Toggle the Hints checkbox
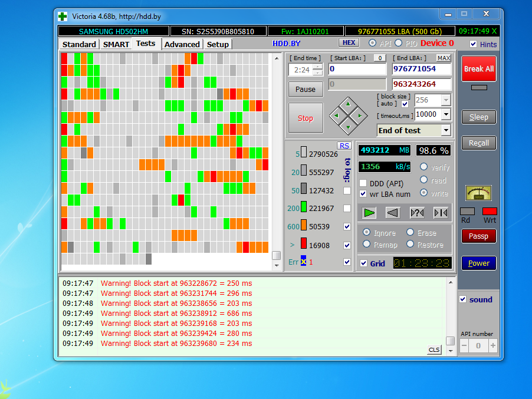This screenshot has width=532, height=399. click(474, 44)
